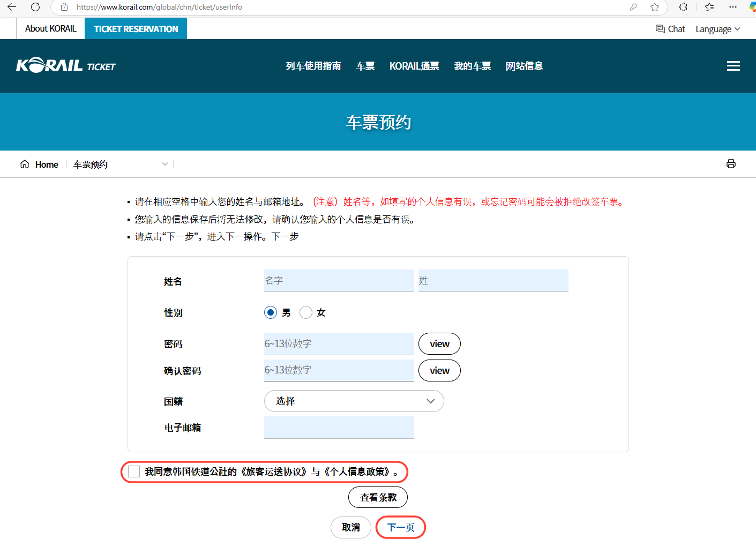Viewport: 756px width, 554px height.
Task: Open the 国籍 选择 dropdown
Action: (354, 401)
